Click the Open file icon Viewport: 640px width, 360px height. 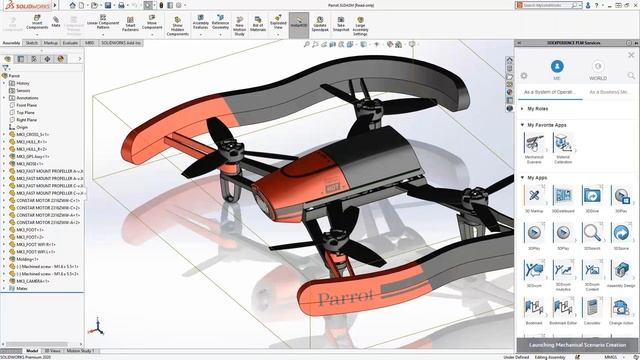point(94,5)
